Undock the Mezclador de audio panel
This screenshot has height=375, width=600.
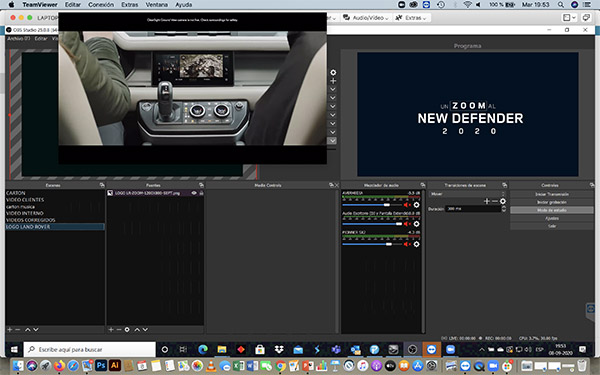[422, 185]
